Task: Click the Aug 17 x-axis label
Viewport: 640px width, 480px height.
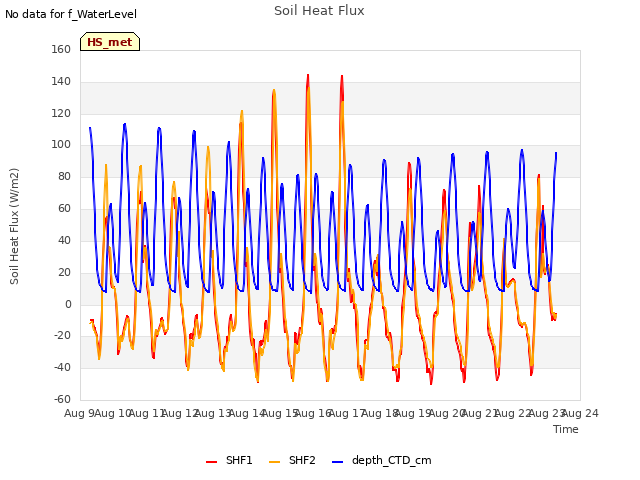Action: pyautogui.click(x=347, y=413)
